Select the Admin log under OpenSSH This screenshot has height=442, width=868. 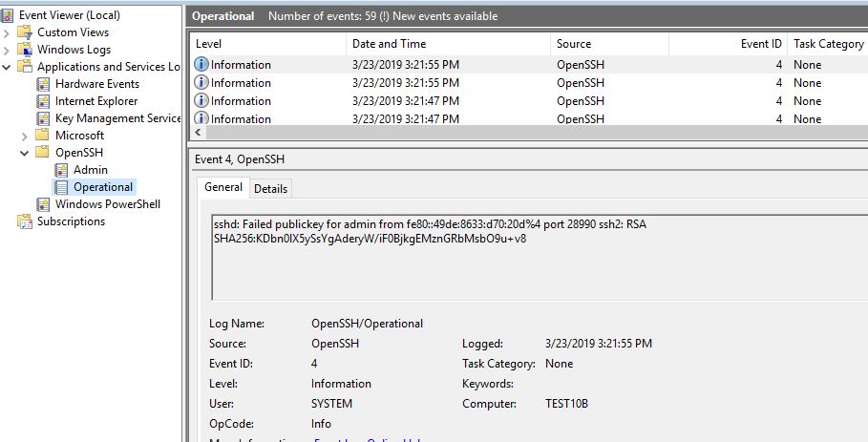[91, 170]
